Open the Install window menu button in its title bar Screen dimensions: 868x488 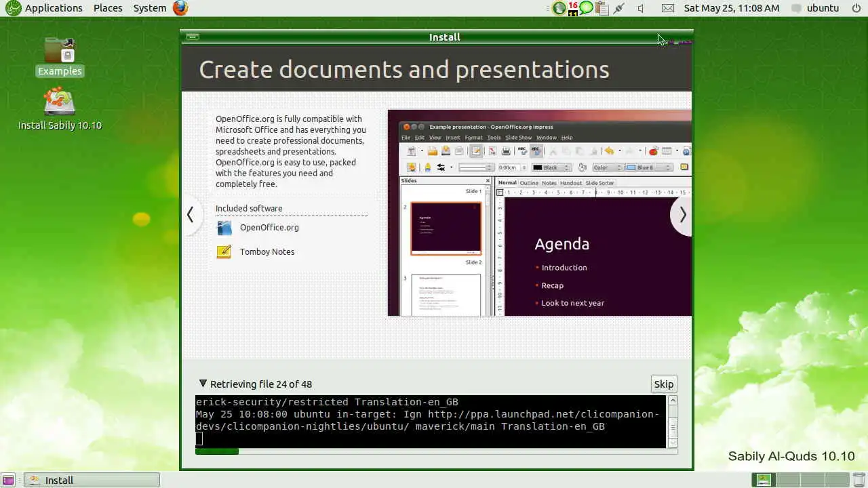coord(193,37)
